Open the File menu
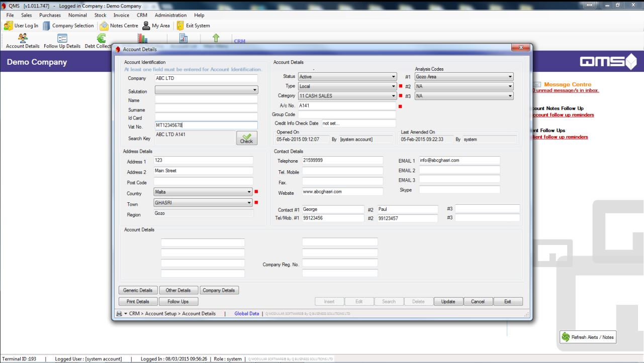 click(10, 15)
